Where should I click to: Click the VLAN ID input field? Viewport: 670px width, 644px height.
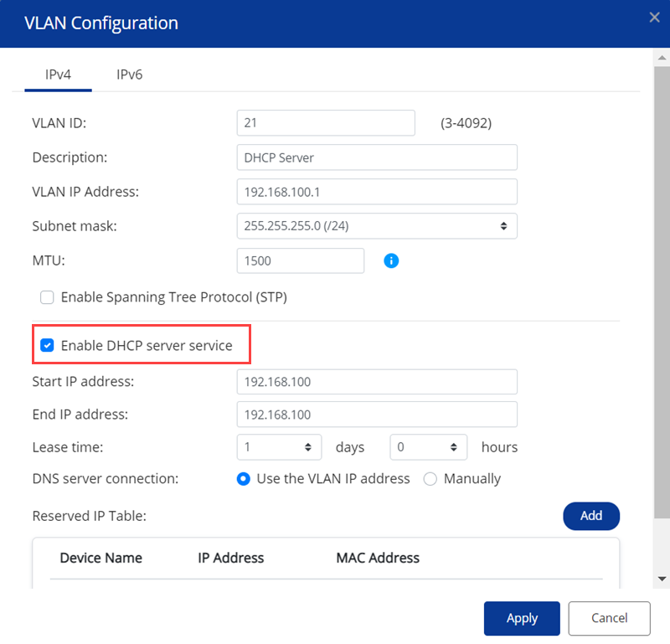coord(326,123)
